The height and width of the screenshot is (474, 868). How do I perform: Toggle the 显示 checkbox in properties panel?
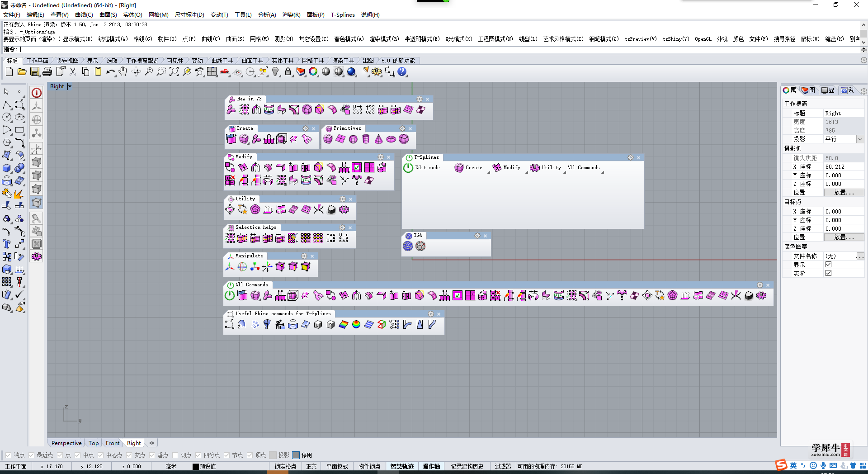828,265
